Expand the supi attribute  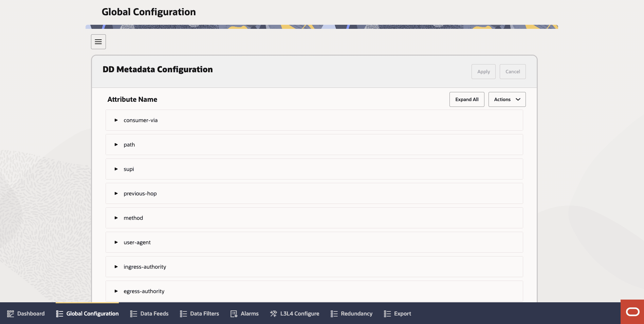point(116,169)
